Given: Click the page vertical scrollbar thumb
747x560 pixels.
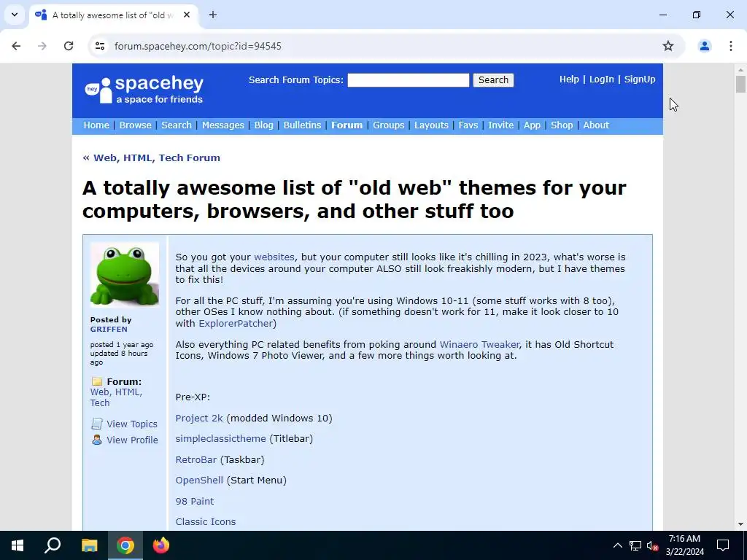Looking at the screenshot, I should (x=740, y=85).
